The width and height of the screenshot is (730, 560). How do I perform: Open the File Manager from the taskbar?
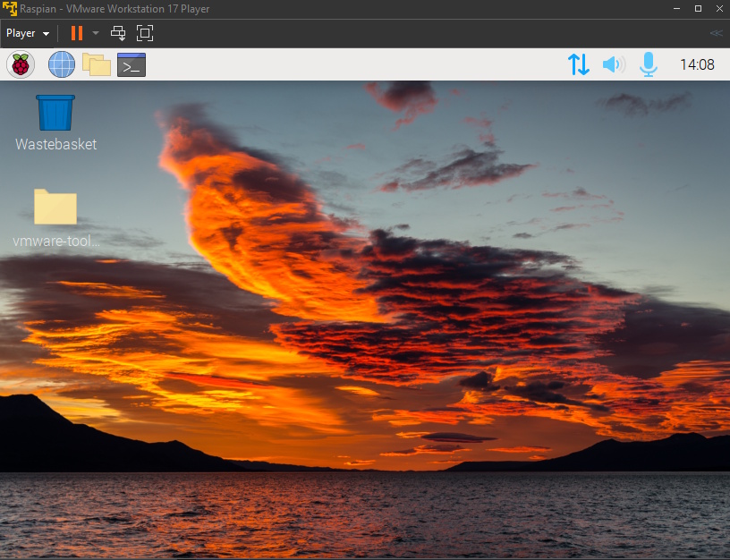pos(97,64)
